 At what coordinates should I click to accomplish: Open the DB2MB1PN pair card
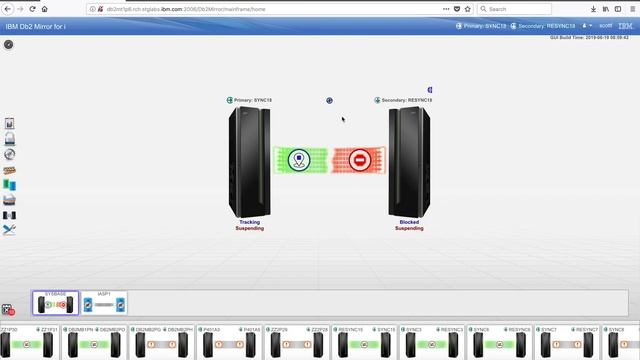coord(94,342)
